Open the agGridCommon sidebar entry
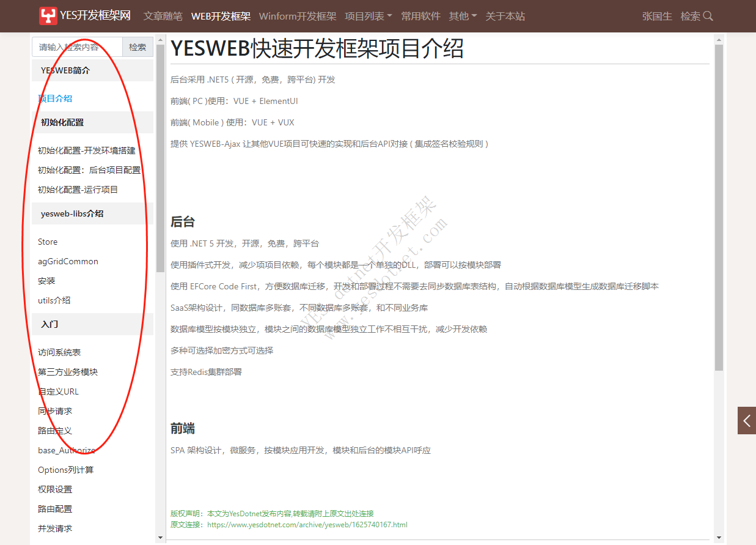Image resolution: width=756 pixels, height=545 pixels. 68,261
